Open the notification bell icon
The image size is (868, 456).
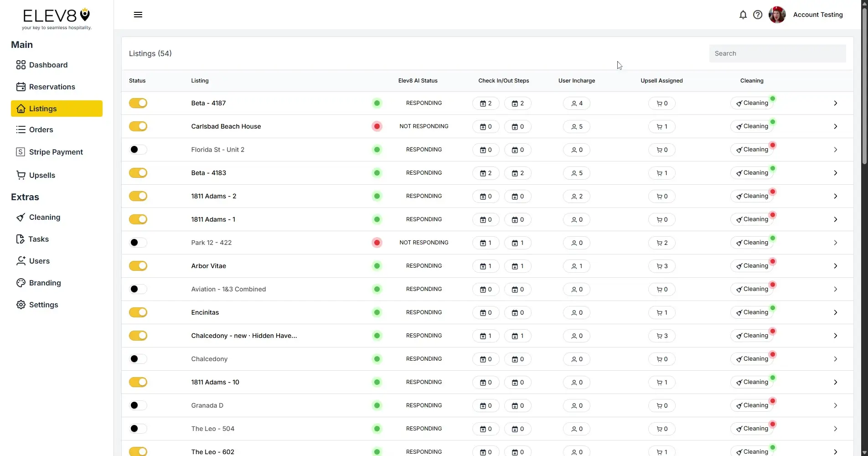coord(743,15)
